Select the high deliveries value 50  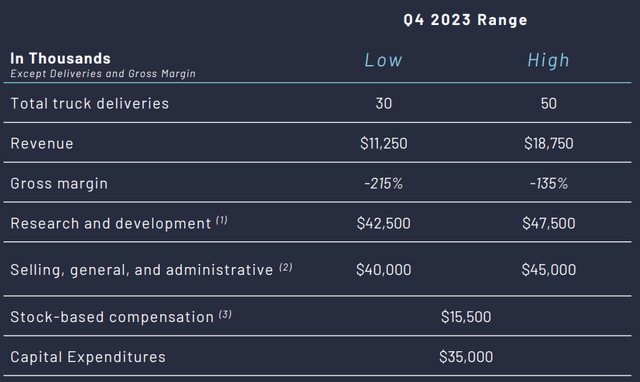(549, 103)
